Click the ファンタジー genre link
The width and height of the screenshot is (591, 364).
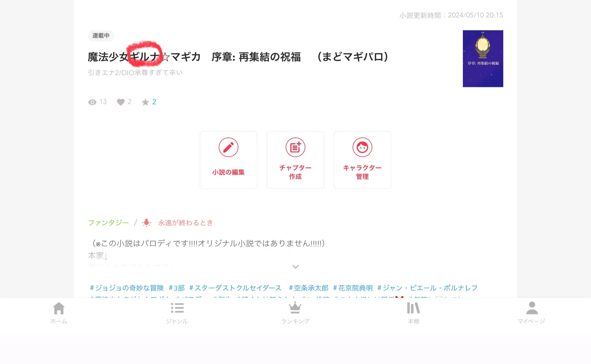[x=108, y=223]
